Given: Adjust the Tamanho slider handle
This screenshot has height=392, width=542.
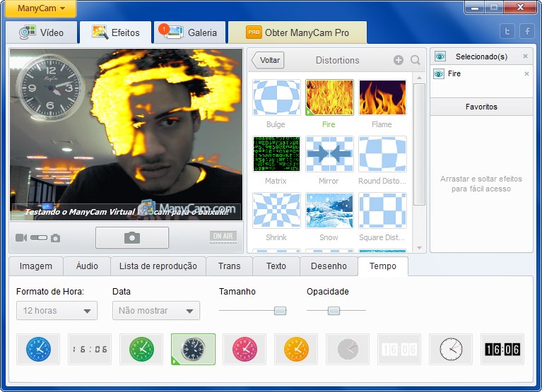Looking at the screenshot, I should click(280, 311).
